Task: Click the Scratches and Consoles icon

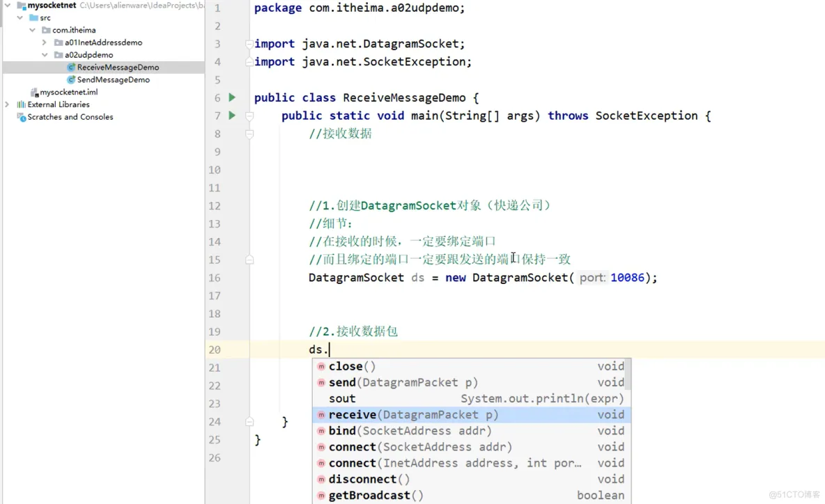Action: (x=22, y=117)
